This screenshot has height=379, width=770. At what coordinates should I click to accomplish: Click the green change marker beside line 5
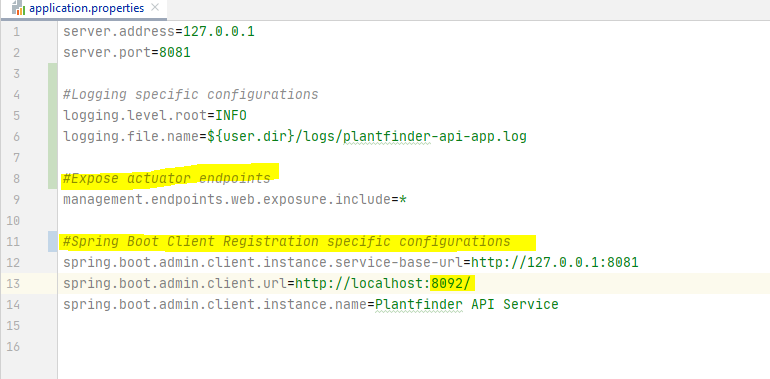pos(53,116)
